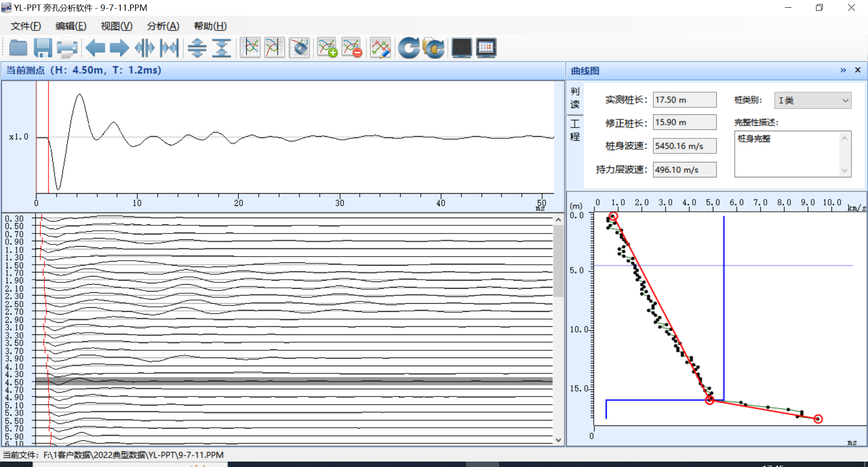Click the blue left arrow icon
The image size is (868, 467).
click(x=95, y=48)
